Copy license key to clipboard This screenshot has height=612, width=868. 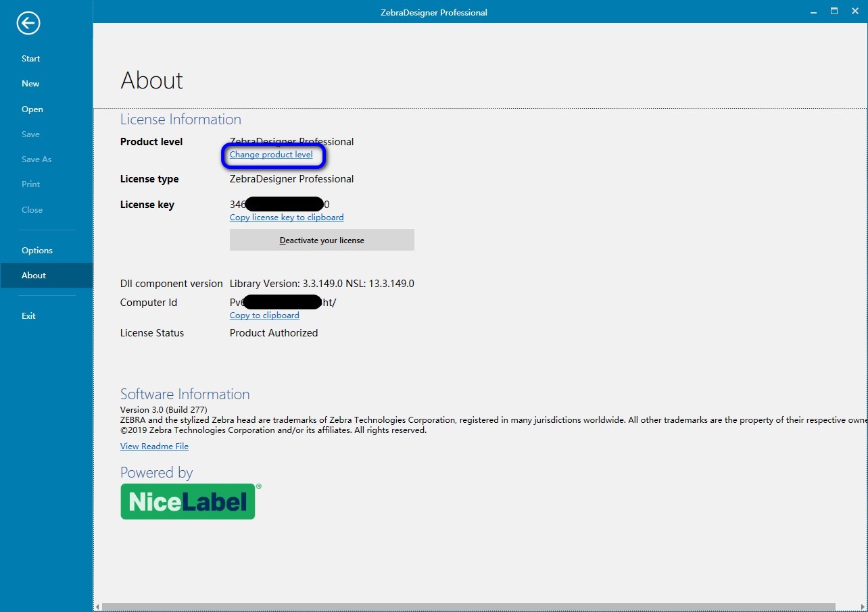coord(286,217)
